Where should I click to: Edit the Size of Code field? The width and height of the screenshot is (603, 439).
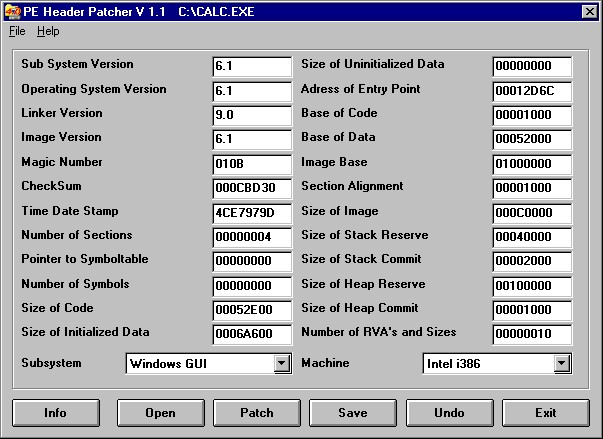pyautogui.click(x=252, y=310)
